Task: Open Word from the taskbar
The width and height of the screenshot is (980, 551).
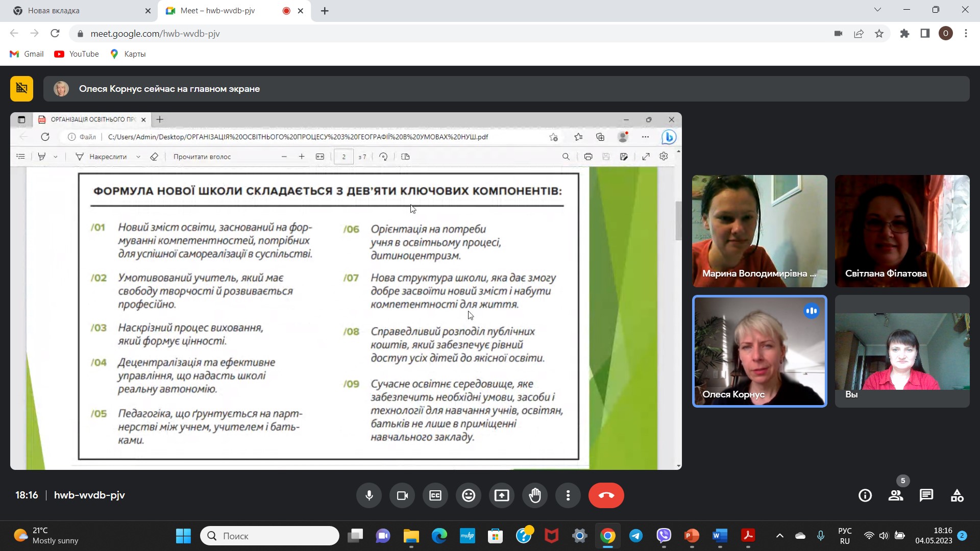Action: [x=720, y=536]
